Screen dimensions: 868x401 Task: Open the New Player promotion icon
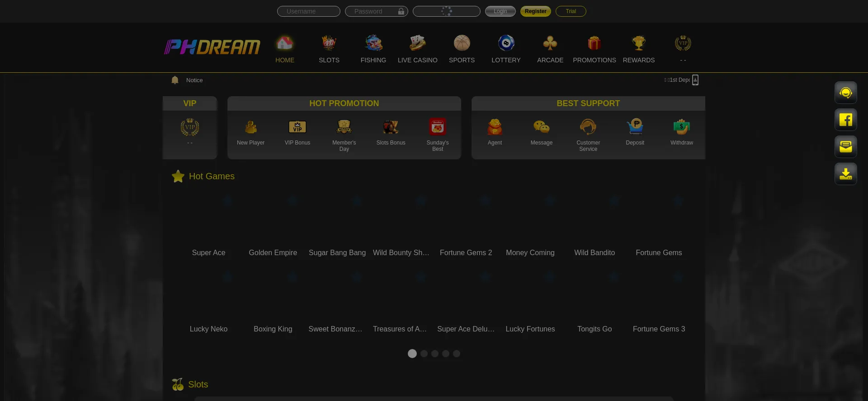[x=251, y=127]
